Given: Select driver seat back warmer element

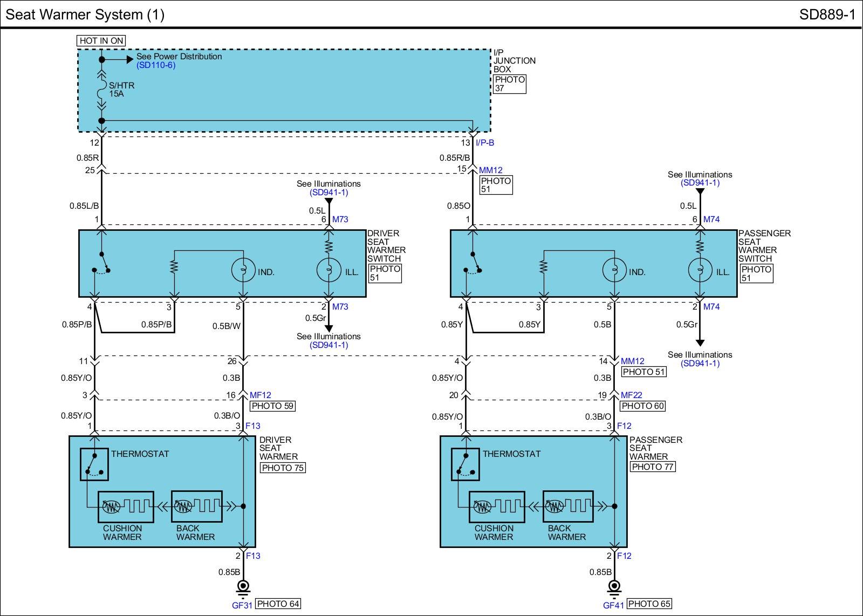Looking at the screenshot, I should pyautogui.click(x=196, y=507).
